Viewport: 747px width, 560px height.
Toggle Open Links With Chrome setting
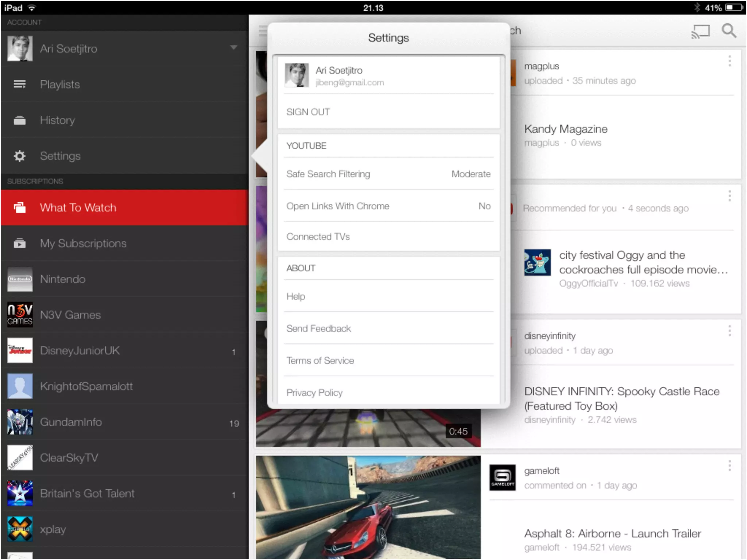(388, 206)
